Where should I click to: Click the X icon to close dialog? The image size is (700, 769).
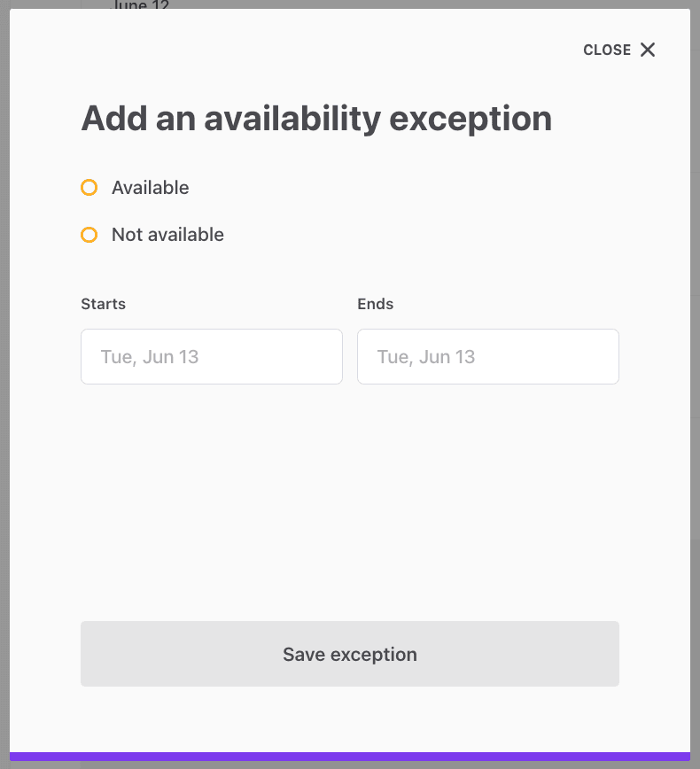[x=648, y=50]
